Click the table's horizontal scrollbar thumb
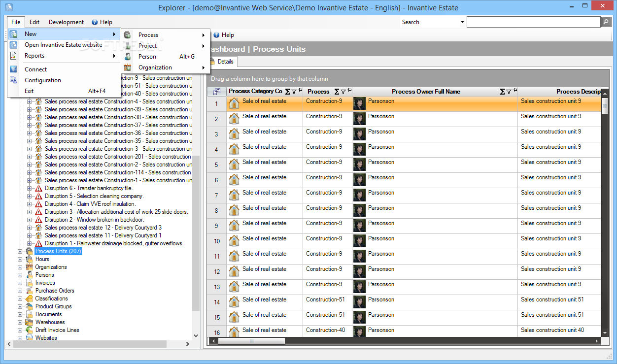The image size is (617, 364). coord(251,341)
